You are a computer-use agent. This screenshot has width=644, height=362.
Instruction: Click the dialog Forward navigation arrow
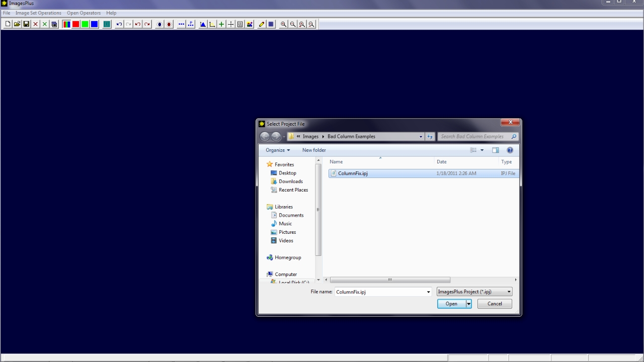coord(276,137)
